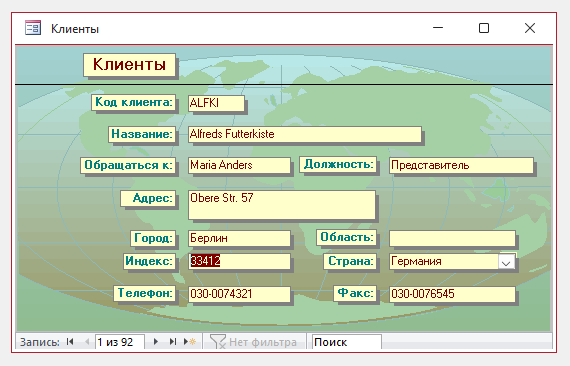
Task: Click the Адрес field Obere Str. 57
Action: pos(282,205)
